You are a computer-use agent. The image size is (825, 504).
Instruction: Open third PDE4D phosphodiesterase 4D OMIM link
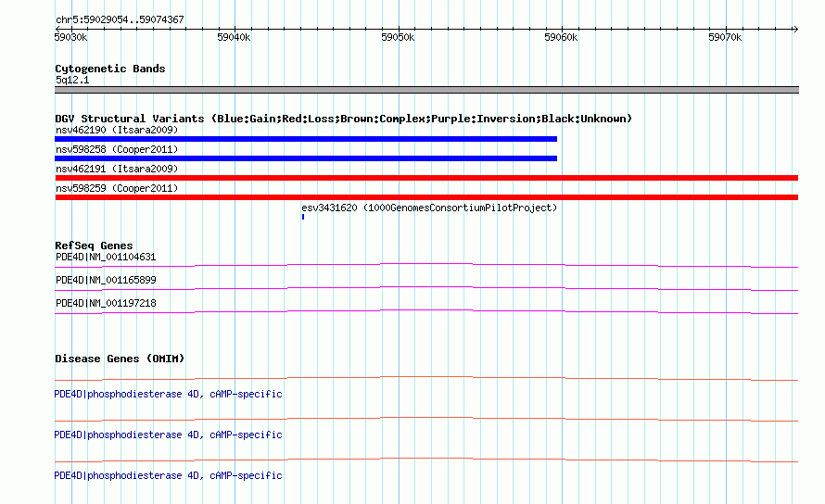point(168,475)
